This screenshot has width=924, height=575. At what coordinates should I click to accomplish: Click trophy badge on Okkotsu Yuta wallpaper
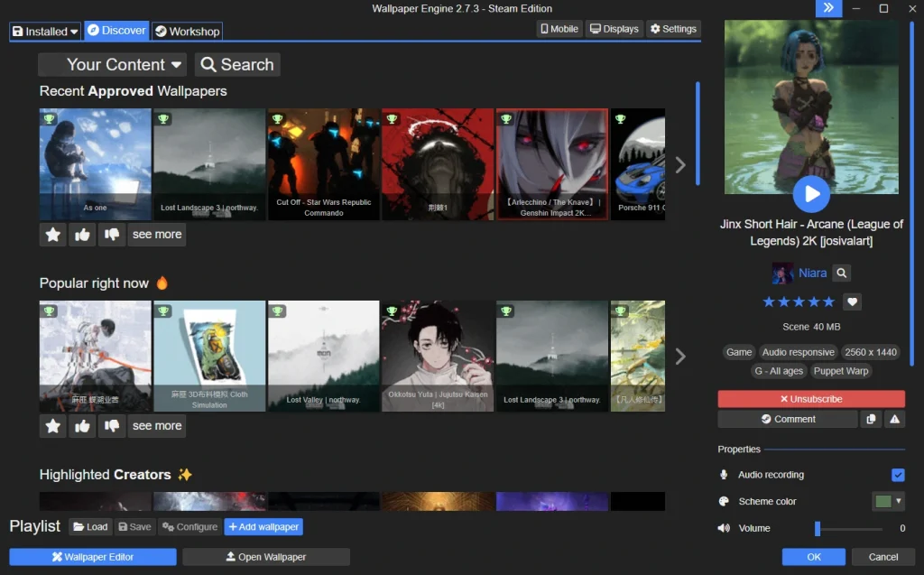click(392, 311)
